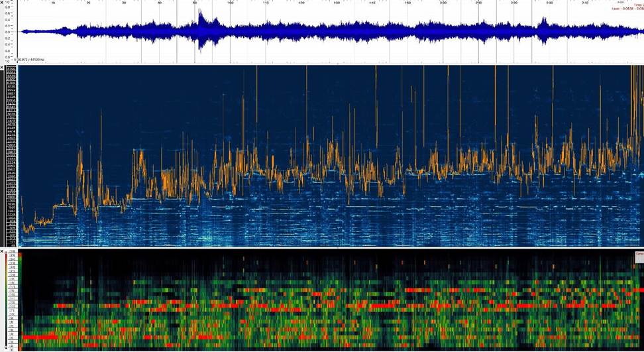Select the spectrogram pane with orange pitch track
The height and width of the screenshot is (352, 644).
331,156
